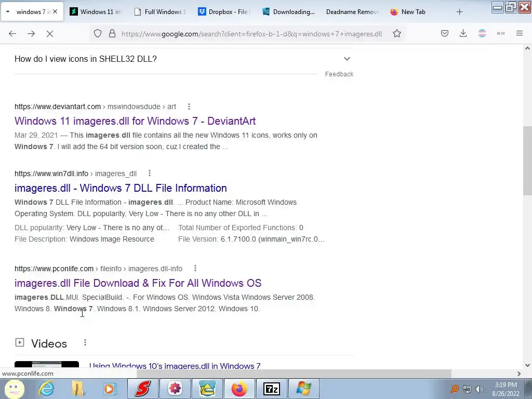Click the win7dll.info result URL
The height and width of the screenshot is (399, 532).
[x=75, y=174]
